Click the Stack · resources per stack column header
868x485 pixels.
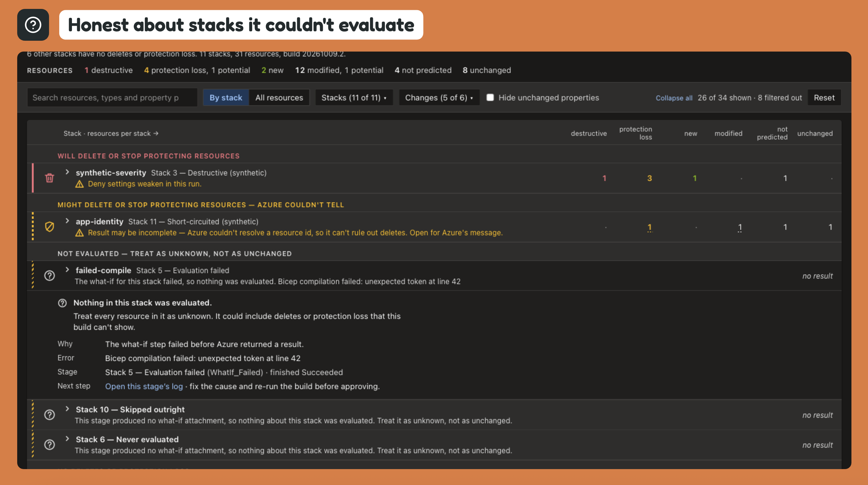(x=111, y=133)
